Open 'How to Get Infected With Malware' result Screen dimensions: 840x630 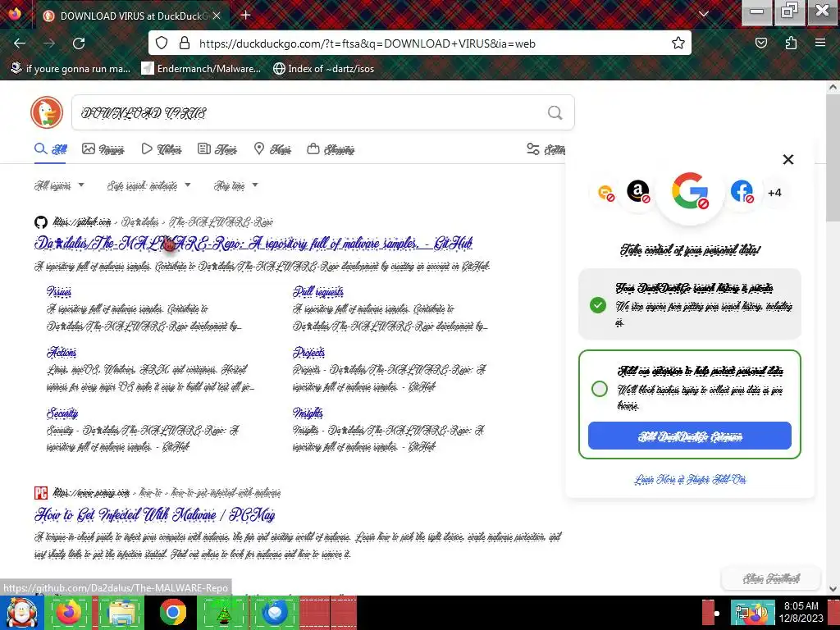pos(154,515)
